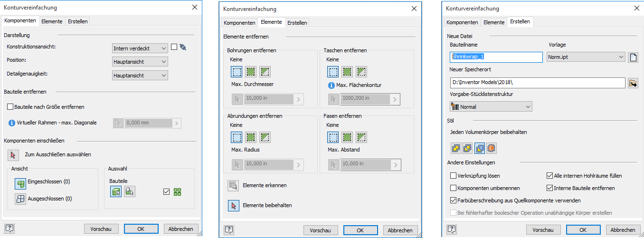
Task: Click folder browse icon beside Neuer Speicherort
Action: [x=633, y=83]
